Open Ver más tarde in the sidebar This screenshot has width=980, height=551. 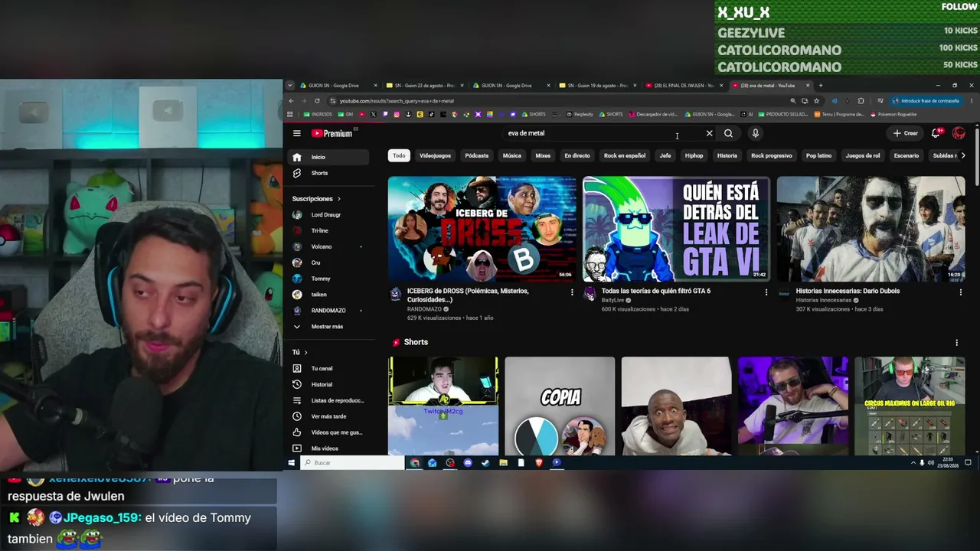[328, 416]
